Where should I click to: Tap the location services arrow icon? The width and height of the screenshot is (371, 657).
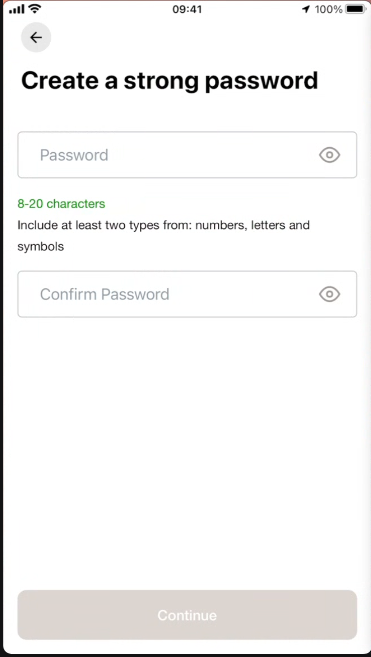tap(306, 9)
